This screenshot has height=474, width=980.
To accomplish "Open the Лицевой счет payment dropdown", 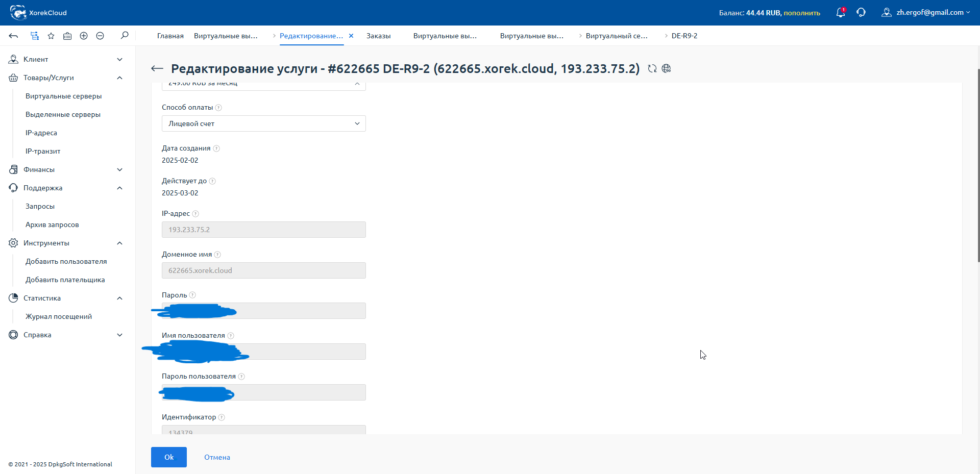I will tap(264, 123).
